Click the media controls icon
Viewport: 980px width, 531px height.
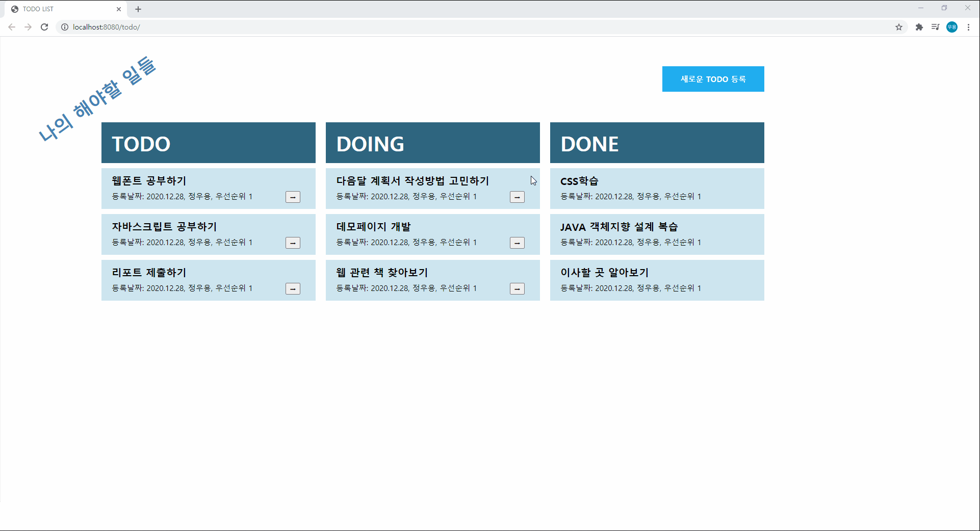[x=935, y=27]
